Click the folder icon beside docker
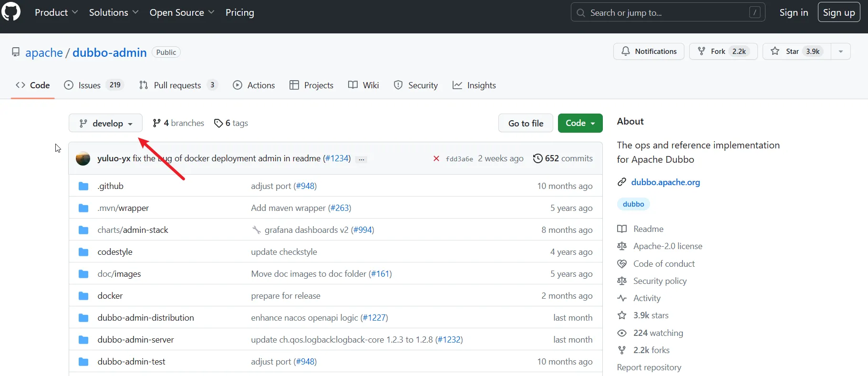 (83, 296)
